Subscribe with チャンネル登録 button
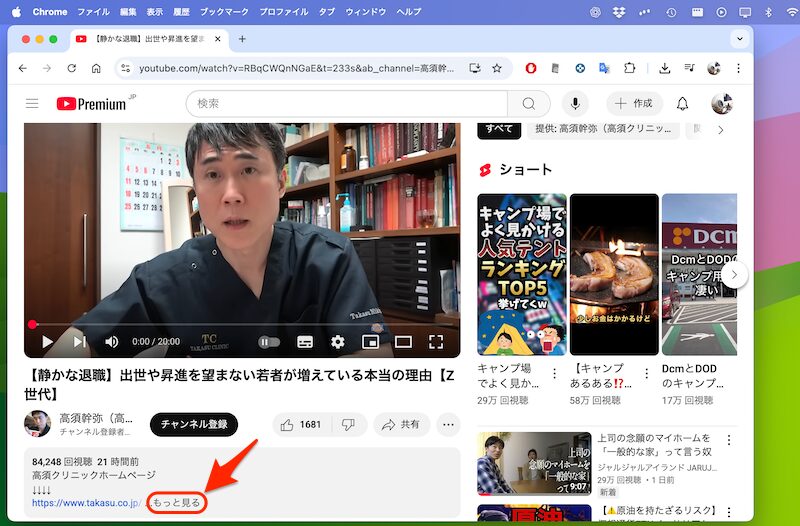This screenshot has width=800, height=526. (x=194, y=424)
